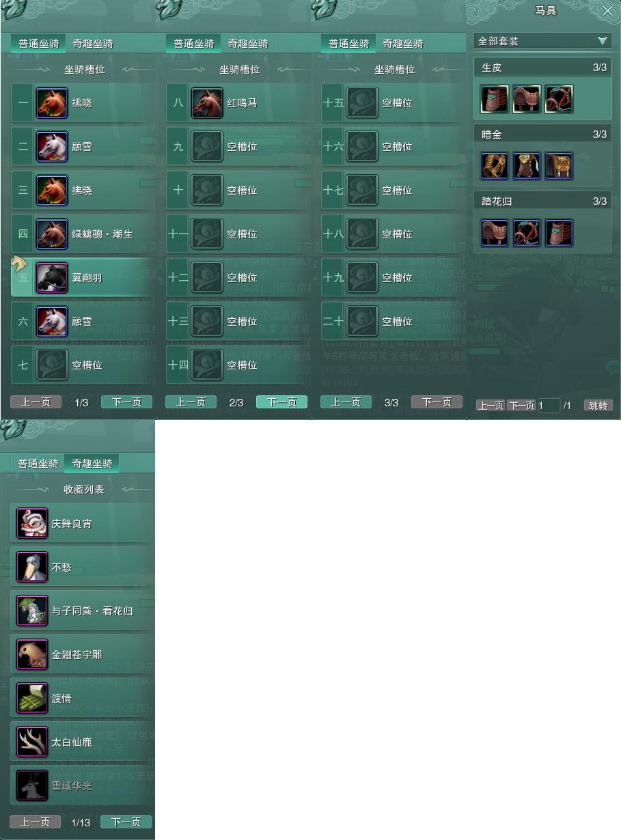The height and width of the screenshot is (840, 621).
Task: Click 上一页 on page 3/3 panel
Action: (346, 402)
